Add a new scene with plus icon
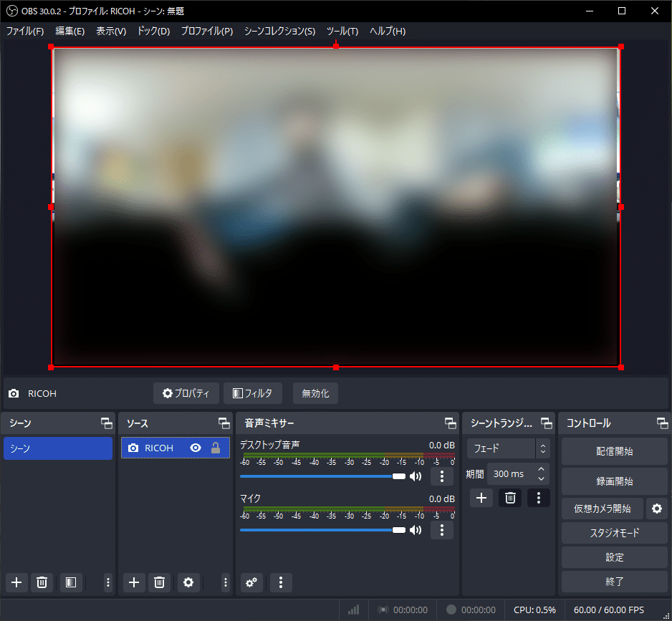Viewport: 672px width, 621px height. [x=16, y=582]
